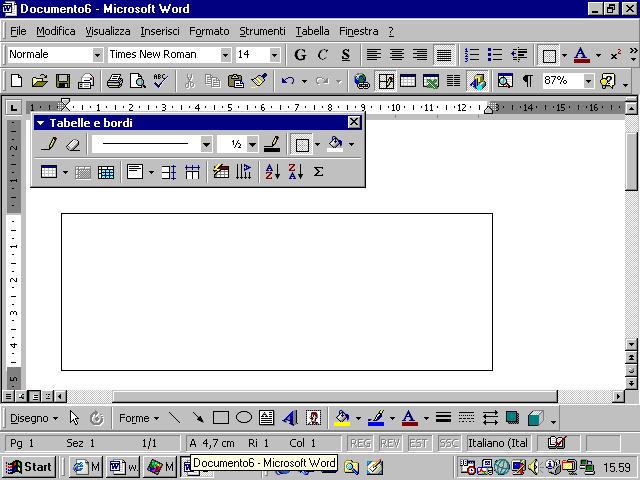640x480 pixels.
Task: Click the Save floppy disk icon
Action: point(62,81)
